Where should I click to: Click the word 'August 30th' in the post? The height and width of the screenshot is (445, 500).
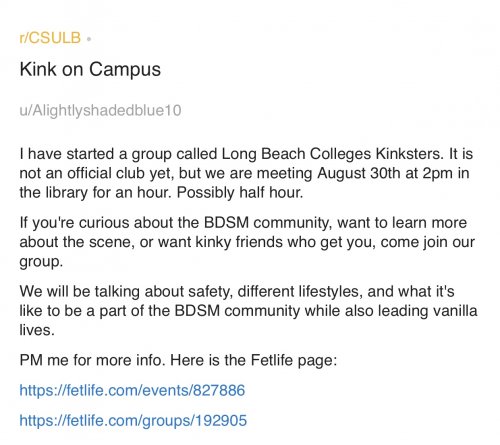click(x=358, y=173)
